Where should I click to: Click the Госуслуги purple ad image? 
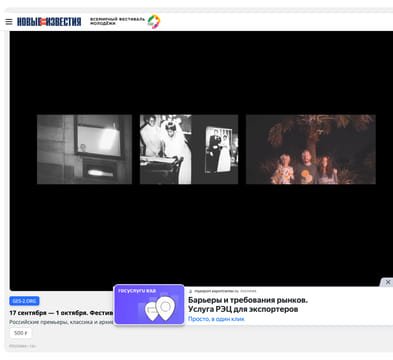(149, 304)
